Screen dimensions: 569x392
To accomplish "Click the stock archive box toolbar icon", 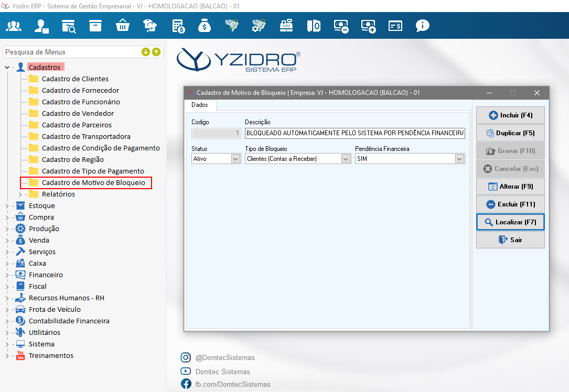I will click(95, 26).
